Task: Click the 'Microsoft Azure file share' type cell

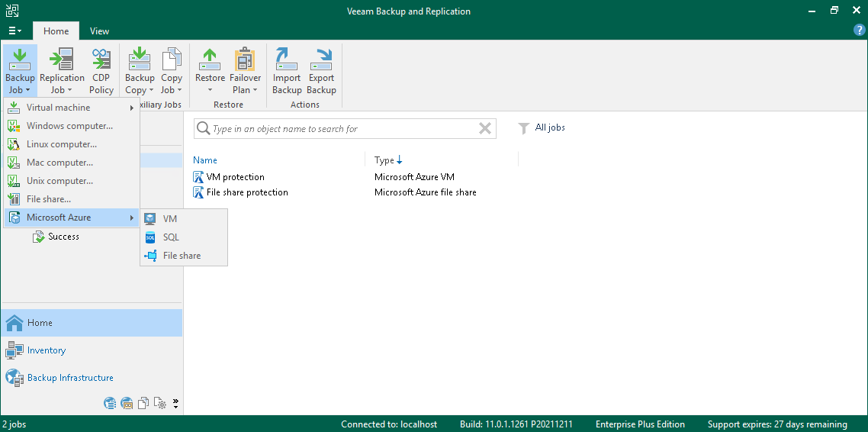Action: pos(425,192)
